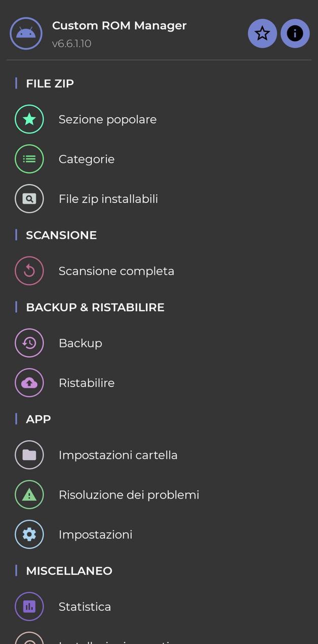The image size is (318, 644).
Task: Tap the Android robot app logo
Action: coord(26,33)
